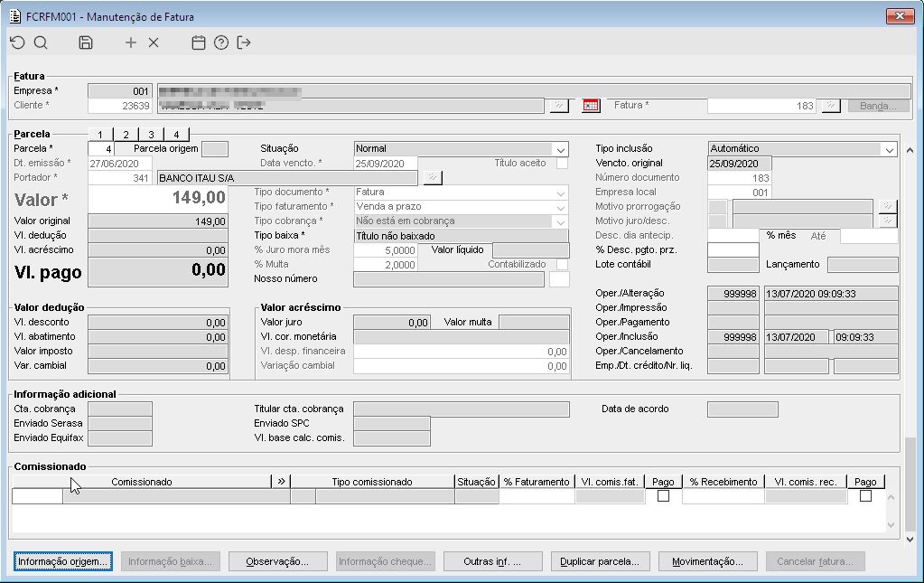Select parcela tab 3
Image resolution: width=924 pixels, height=583 pixels.
[x=151, y=135]
